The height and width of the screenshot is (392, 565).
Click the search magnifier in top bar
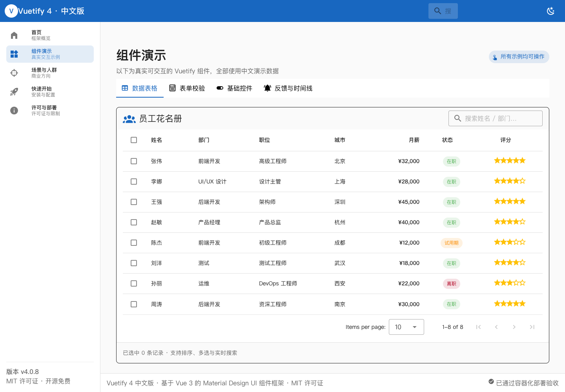click(438, 11)
